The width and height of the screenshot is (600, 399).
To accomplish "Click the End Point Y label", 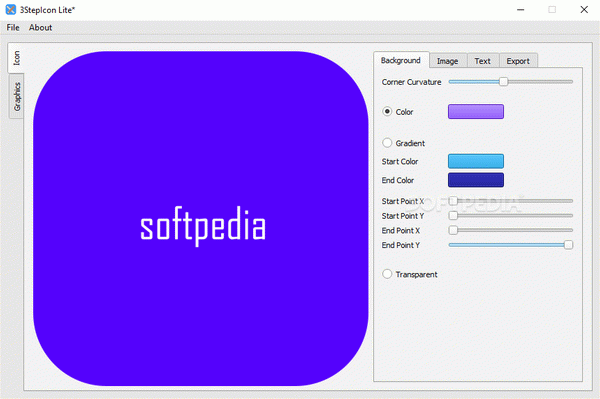I will [401, 245].
